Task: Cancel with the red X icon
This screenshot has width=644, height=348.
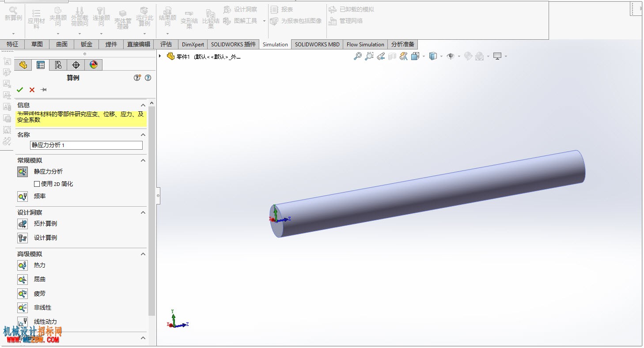Action: pos(32,90)
